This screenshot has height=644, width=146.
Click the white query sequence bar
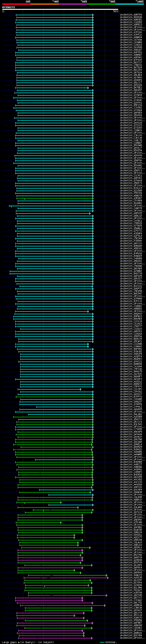click(x=60, y=10)
